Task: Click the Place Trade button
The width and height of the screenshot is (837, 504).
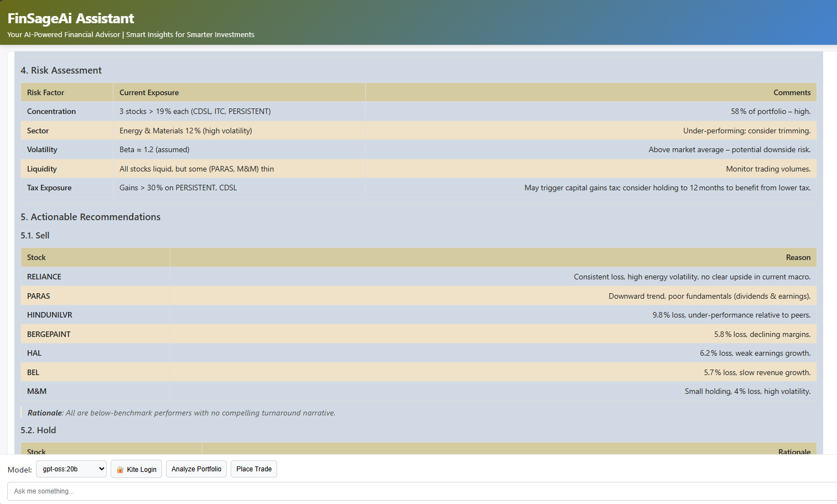Action: [x=254, y=469]
